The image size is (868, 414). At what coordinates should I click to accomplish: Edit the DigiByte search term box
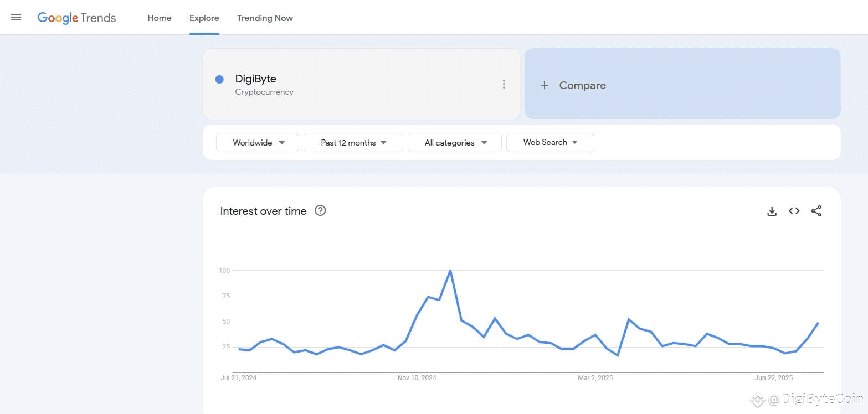coord(361,84)
